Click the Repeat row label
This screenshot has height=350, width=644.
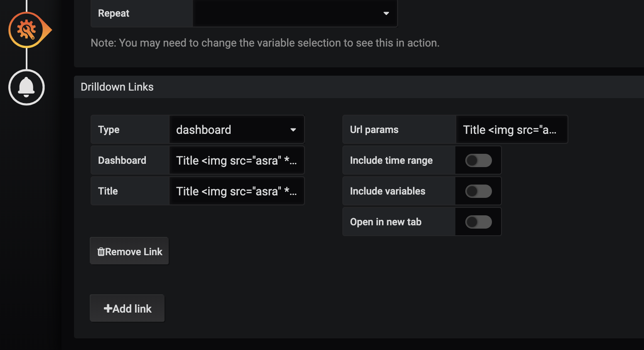[113, 13]
